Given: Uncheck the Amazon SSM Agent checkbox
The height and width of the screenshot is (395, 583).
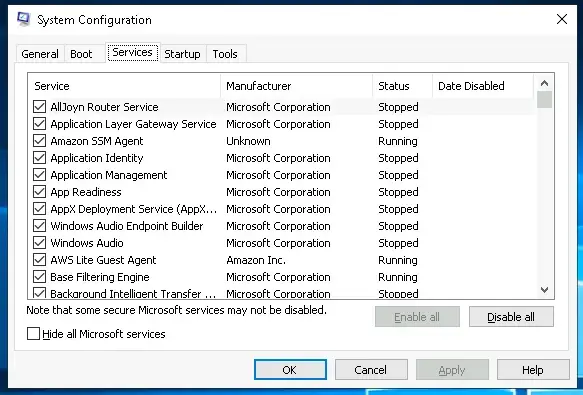Looking at the screenshot, I should click(x=39, y=141).
